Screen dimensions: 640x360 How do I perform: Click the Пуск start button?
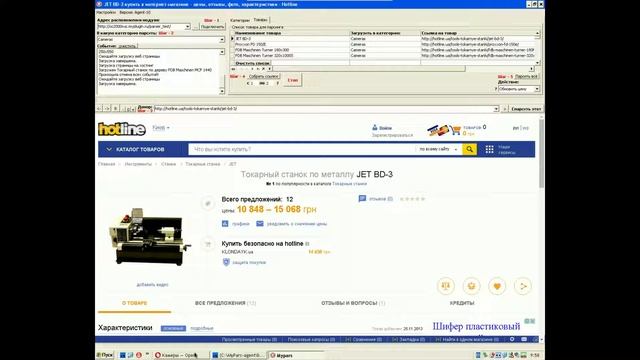pyautogui.click(x=105, y=355)
